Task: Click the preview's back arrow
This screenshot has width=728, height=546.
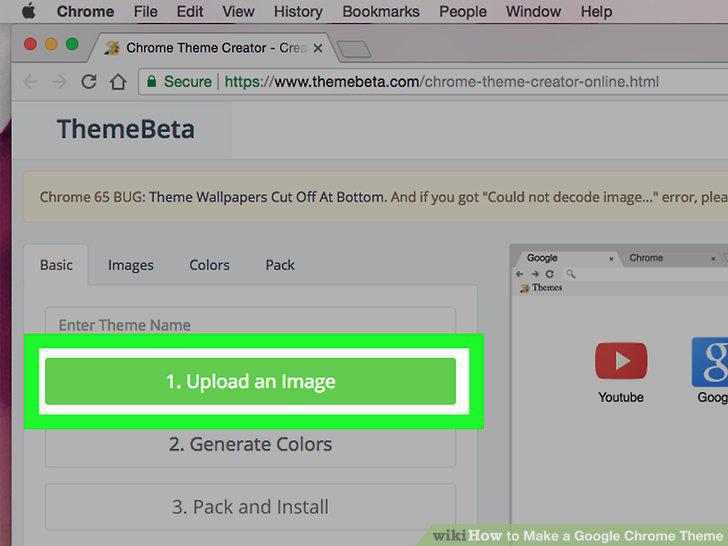Action: pyautogui.click(x=520, y=274)
